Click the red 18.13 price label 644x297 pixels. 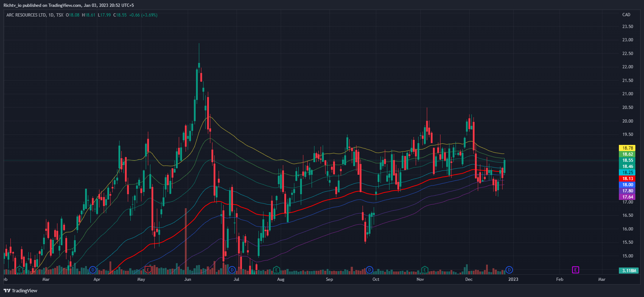[x=627, y=178]
